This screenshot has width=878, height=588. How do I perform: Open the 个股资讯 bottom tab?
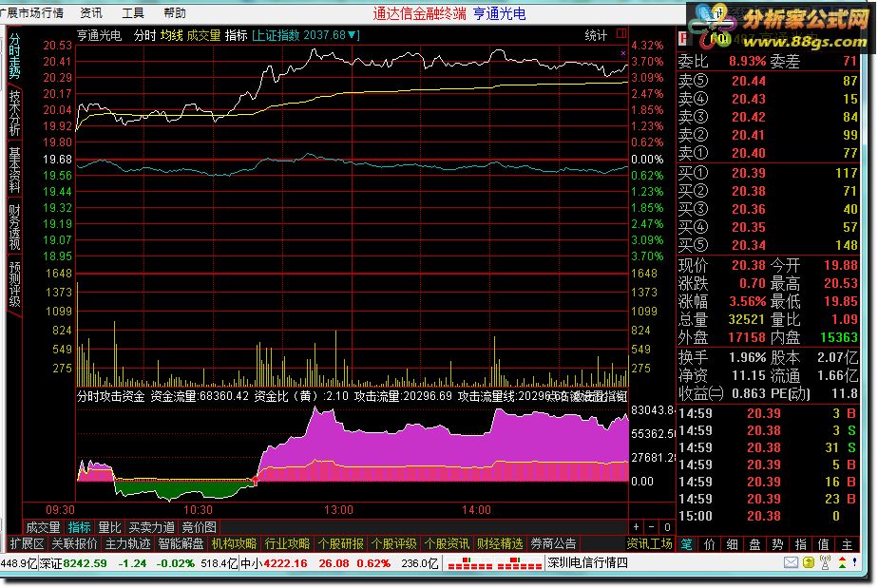[447, 543]
